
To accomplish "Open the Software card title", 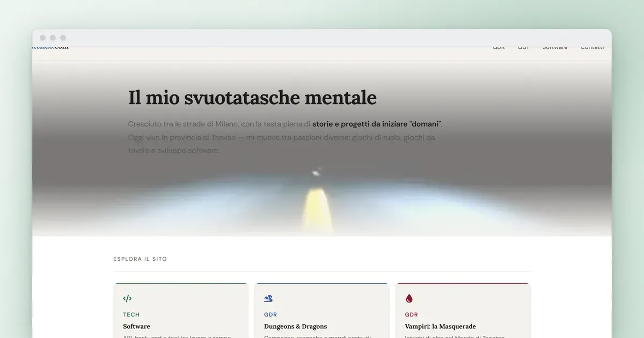I will pos(136,326).
